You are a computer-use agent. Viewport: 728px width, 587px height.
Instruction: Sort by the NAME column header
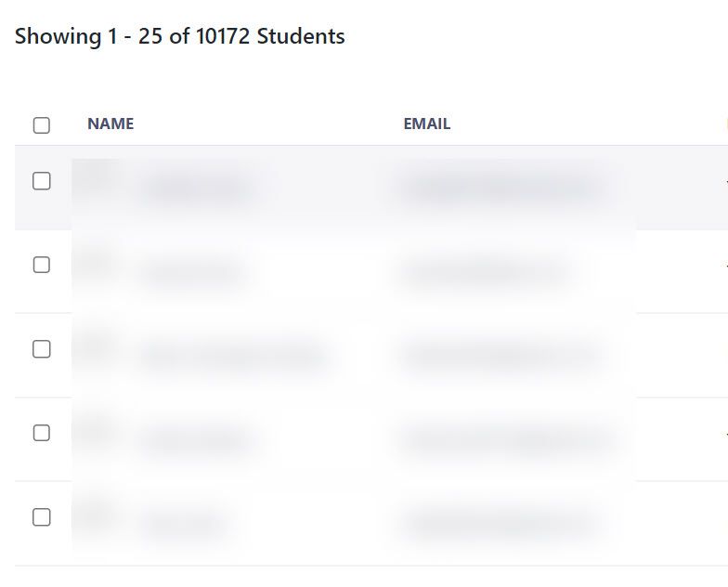(110, 124)
